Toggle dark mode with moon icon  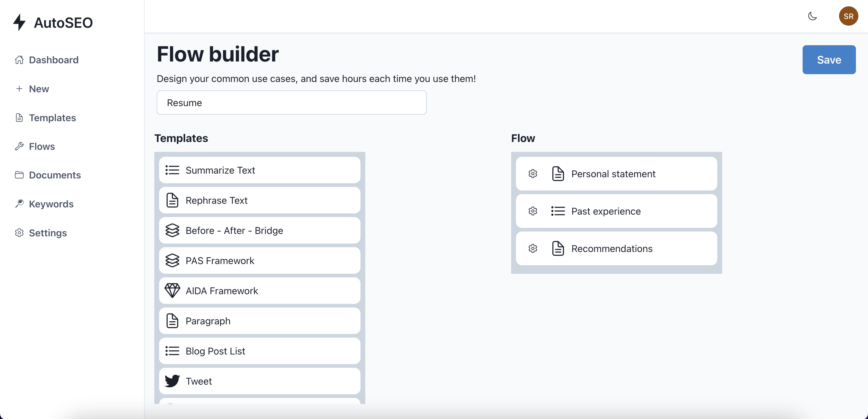pyautogui.click(x=813, y=16)
